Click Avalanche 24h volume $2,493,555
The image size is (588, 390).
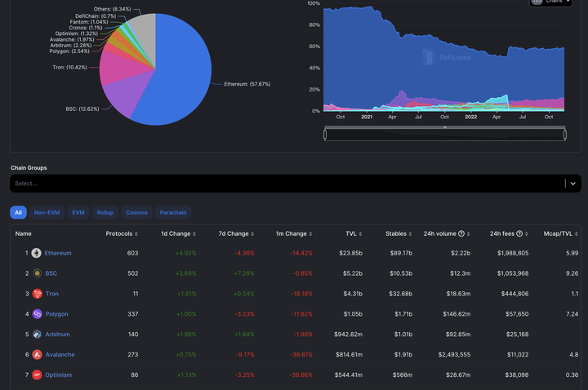tap(454, 354)
